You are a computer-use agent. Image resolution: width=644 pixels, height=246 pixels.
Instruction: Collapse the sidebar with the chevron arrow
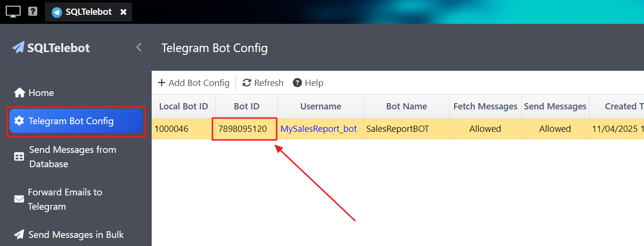tap(139, 47)
